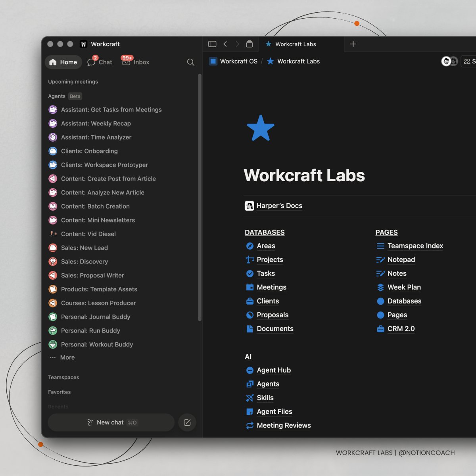Open the CRM 2.0 page link
Image resolution: width=476 pixels, height=476 pixels.
[401, 329]
